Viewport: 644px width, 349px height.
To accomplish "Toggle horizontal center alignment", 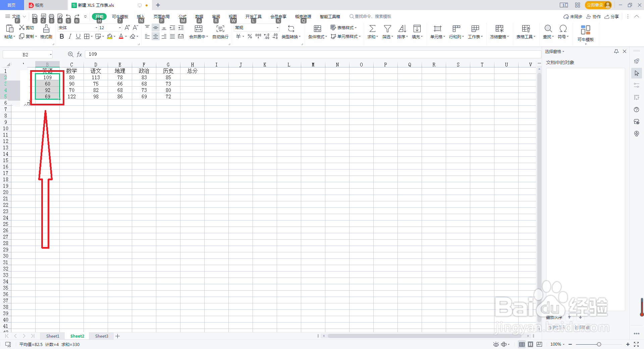I will coord(156,37).
